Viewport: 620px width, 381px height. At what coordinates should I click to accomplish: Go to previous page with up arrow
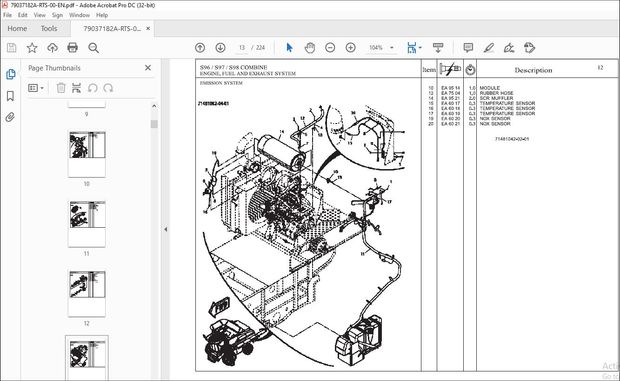click(200, 48)
